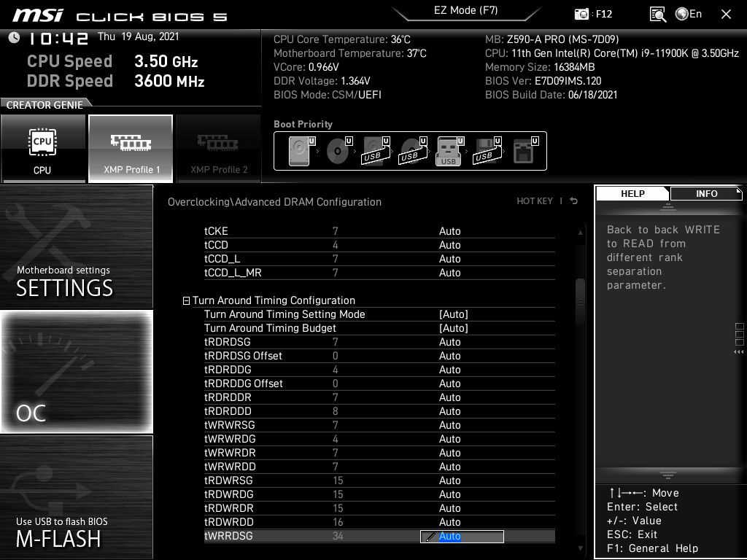Viewport: 747px width, 560px height.
Task: Click the help panel bottom grip handle
Action: click(668, 475)
